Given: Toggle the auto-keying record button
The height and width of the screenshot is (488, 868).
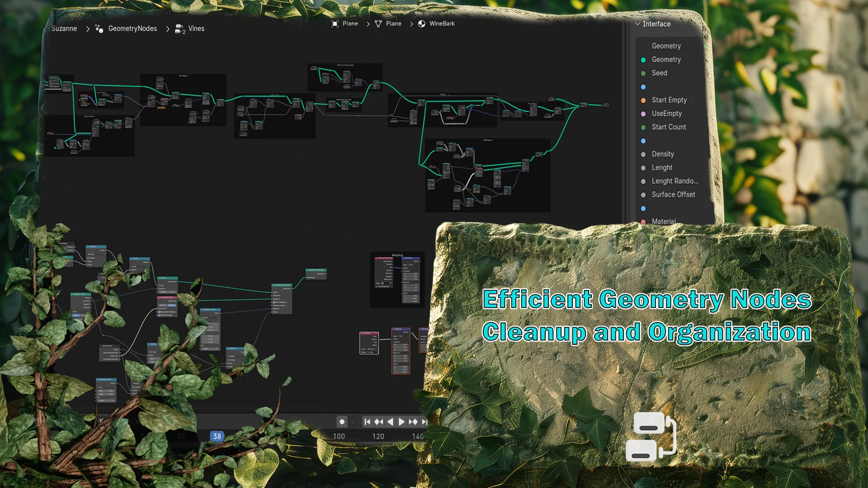Looking at the screenshot, I should (x=342, y=422).
